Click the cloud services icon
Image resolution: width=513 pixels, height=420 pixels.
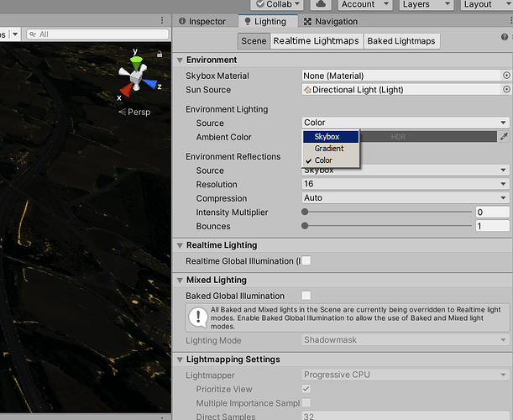coord(321,4)
